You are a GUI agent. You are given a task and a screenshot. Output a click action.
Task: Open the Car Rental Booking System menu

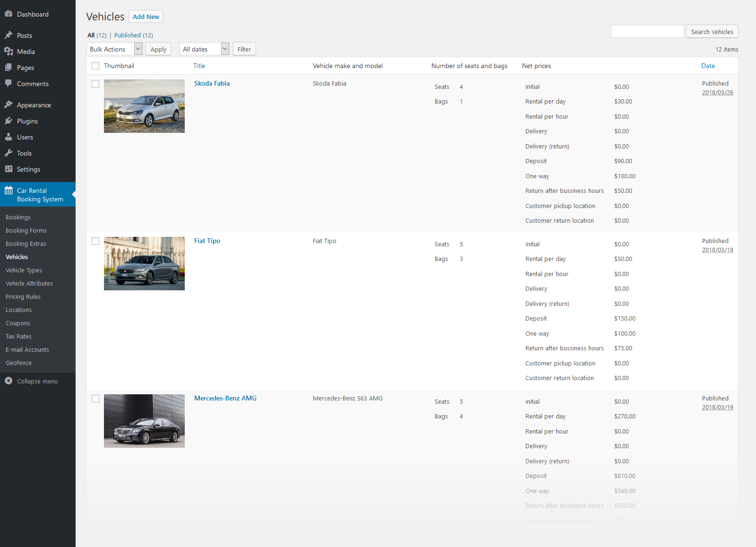[x=38, y=194]
